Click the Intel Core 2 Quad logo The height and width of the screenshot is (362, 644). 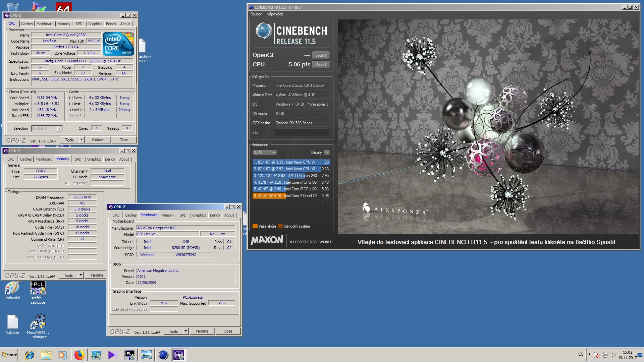[x=119, y=44]
